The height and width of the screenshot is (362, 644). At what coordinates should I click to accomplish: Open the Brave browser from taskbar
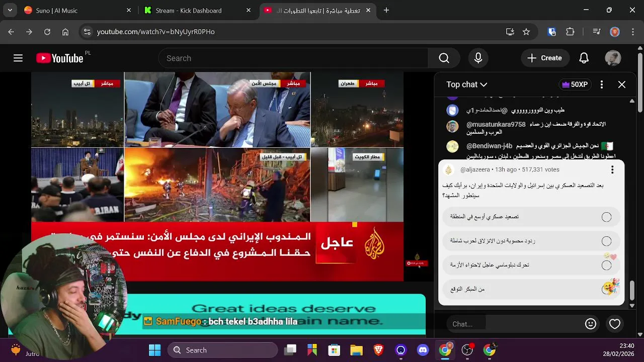pos(378,350)
